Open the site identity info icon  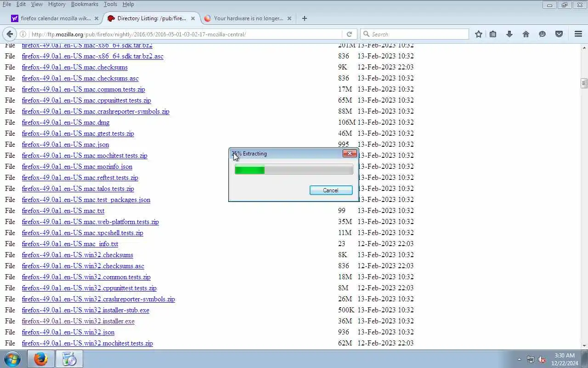(23, 34)
